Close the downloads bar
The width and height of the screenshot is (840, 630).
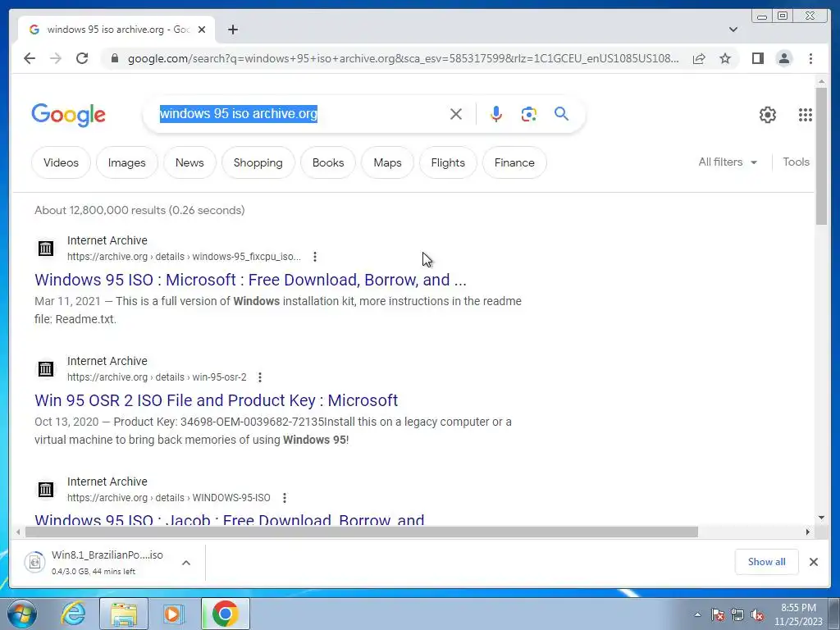point(813,561)
